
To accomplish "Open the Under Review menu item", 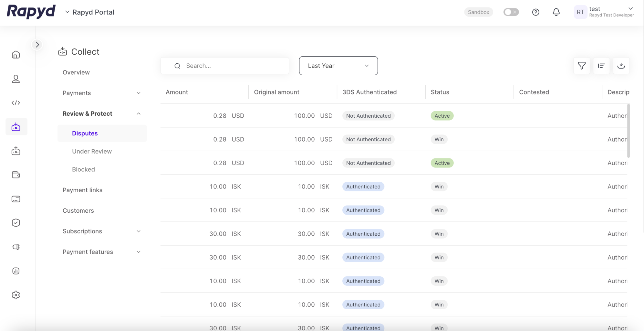I will click(x=92, y=151).
